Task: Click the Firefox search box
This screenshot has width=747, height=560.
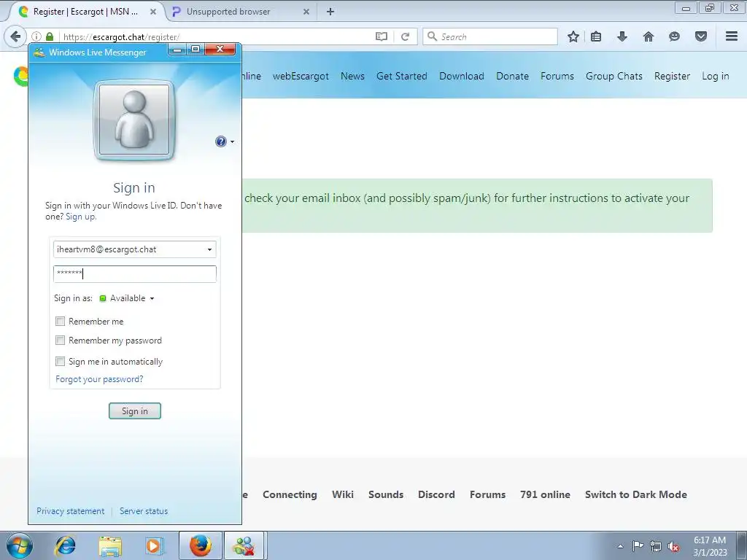Action: click(x=489, y=36)
